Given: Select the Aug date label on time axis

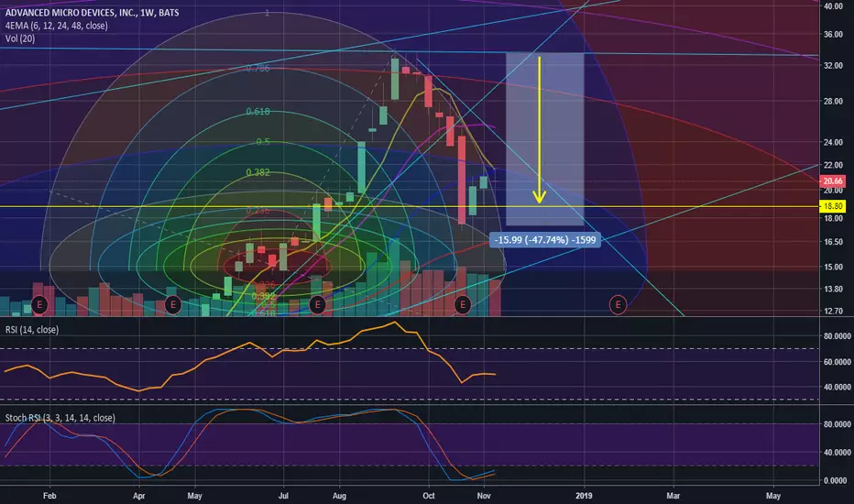Looking at the screenshot, I should [x=339, y=496].
